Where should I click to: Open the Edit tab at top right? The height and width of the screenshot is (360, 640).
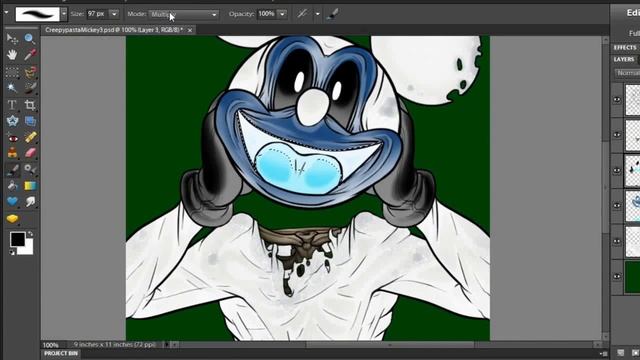point(633,13)
